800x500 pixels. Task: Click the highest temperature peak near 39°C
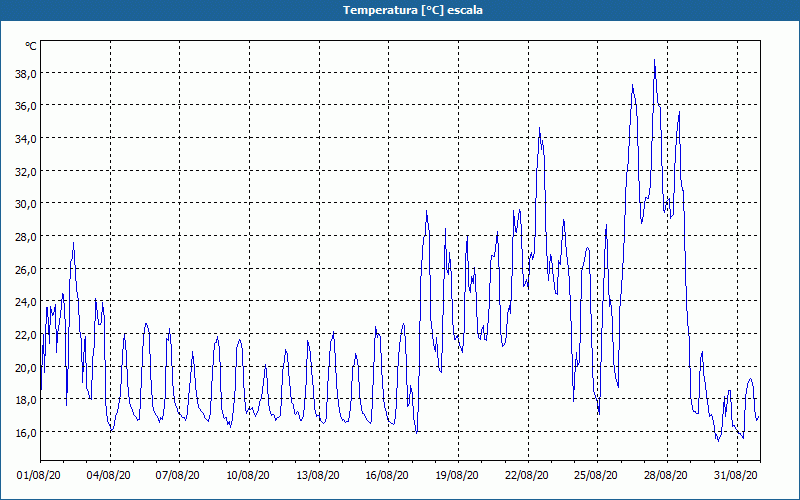(x=655, y=61)
